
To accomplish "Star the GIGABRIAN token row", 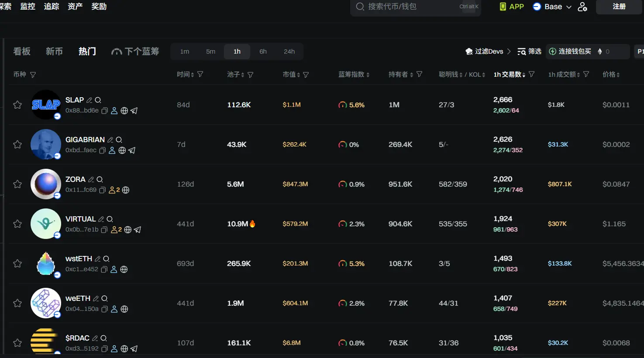I will [17, 144].
